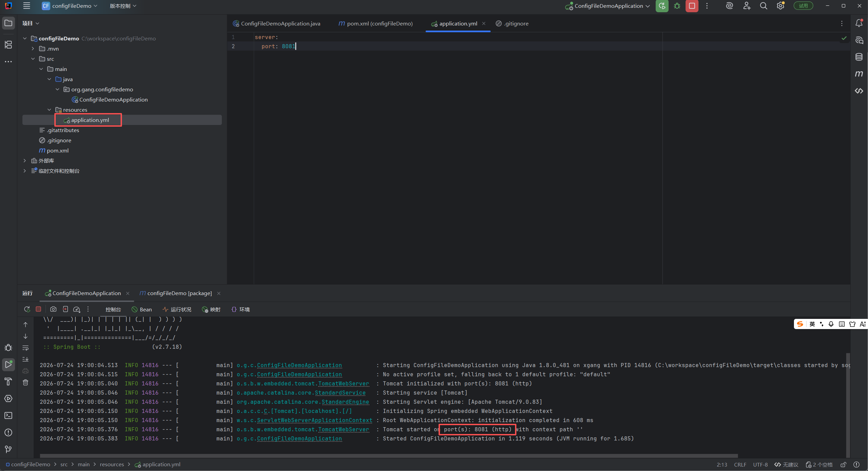Viewport: 868px width, 471px height.
Task: Select Mappings tab in Run panel
Action: coord(211,309)
